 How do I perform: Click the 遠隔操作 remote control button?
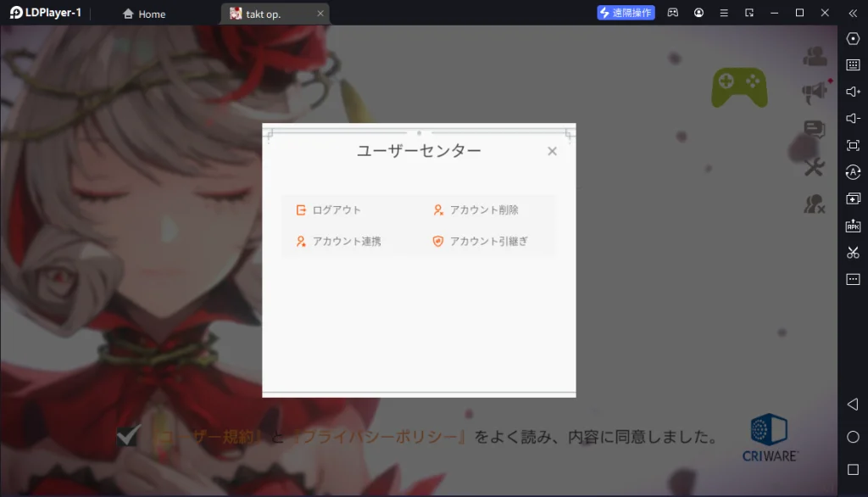click(x=626, y=13)
